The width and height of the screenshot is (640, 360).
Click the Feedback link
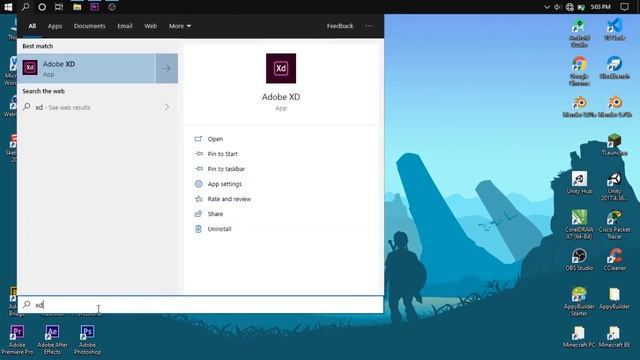340,26
